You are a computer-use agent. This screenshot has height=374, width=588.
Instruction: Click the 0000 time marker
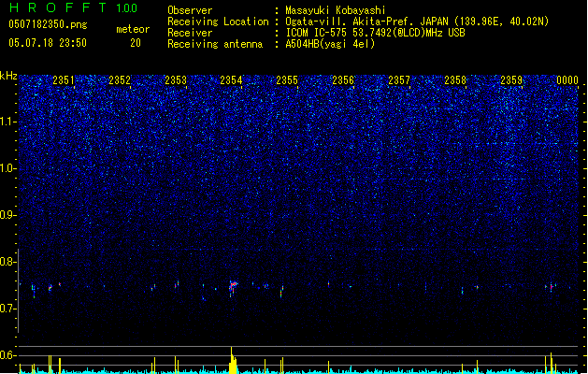coord(567,80)
